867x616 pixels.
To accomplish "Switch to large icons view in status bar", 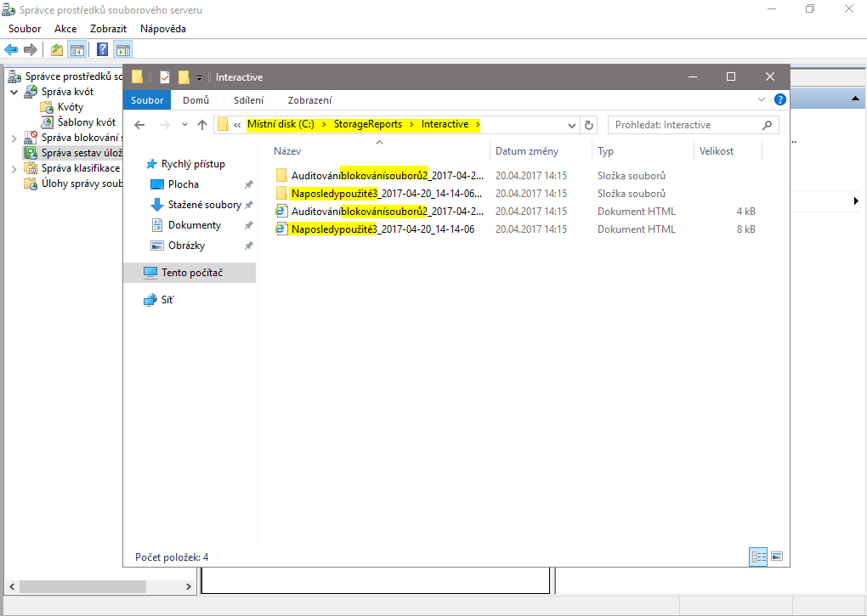I will pos(776,557).
